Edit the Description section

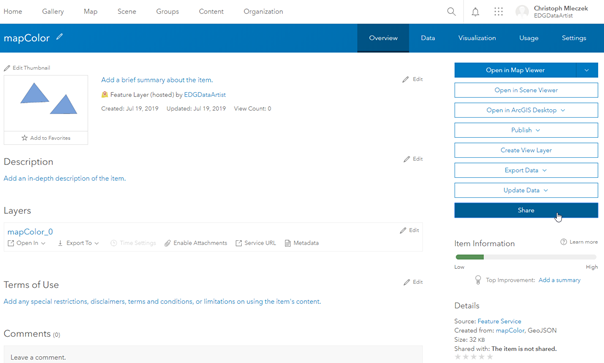[413, 159]
